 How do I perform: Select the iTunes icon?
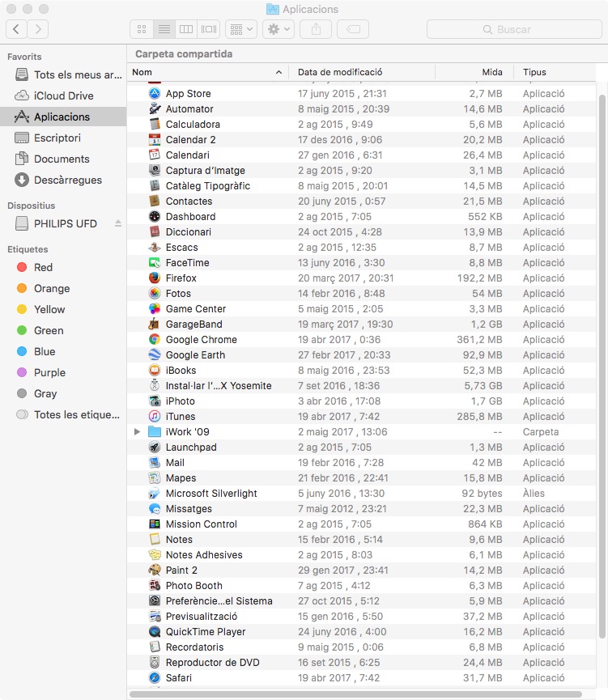tap(155, 416)
